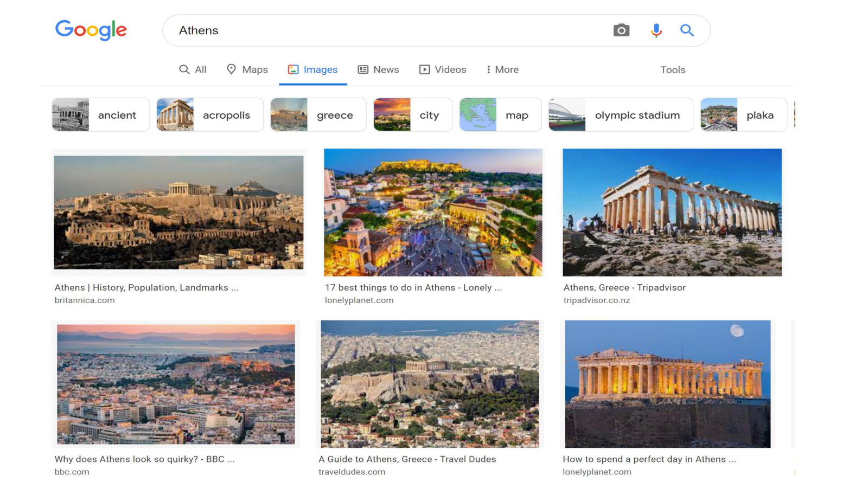The width and height of the screenshot is (868, 488).
Task: Open the BBC sunset cityscape image
Action: pos(176,384)
